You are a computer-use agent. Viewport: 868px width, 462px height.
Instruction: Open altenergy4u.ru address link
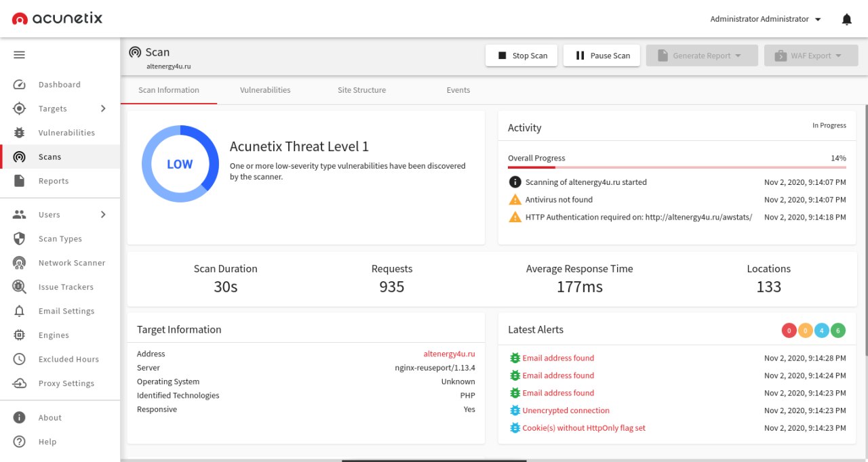coord(449,354)
